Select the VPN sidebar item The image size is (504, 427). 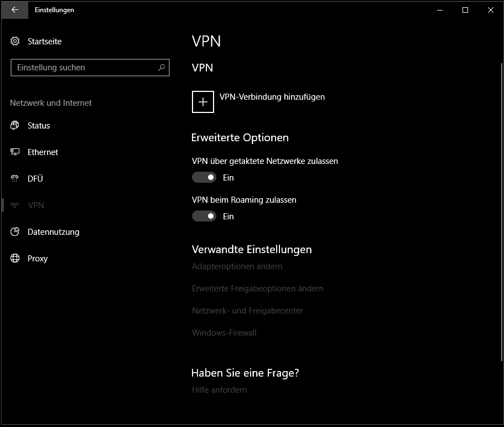pyautogui.click(x=36, y=205)
